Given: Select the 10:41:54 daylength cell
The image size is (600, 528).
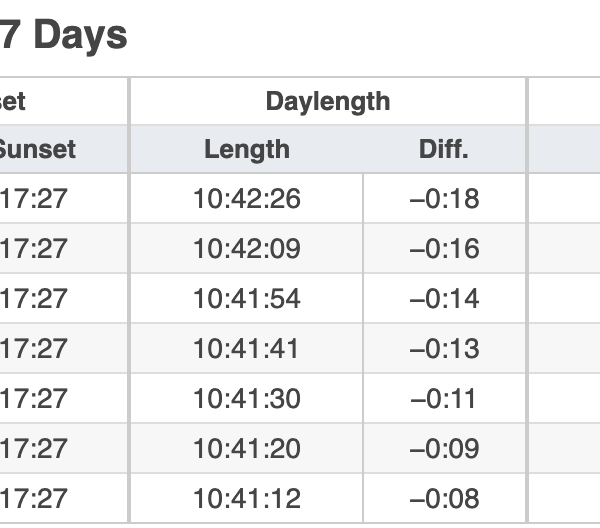Looking at the screenshot, I should coord(247,298).
